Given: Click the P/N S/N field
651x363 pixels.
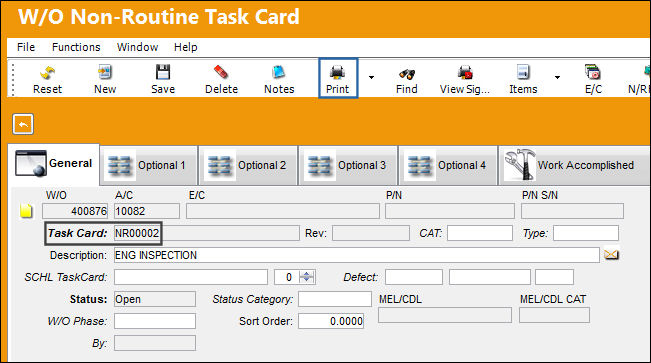Looking at the screenshot, I should point(572,211).
